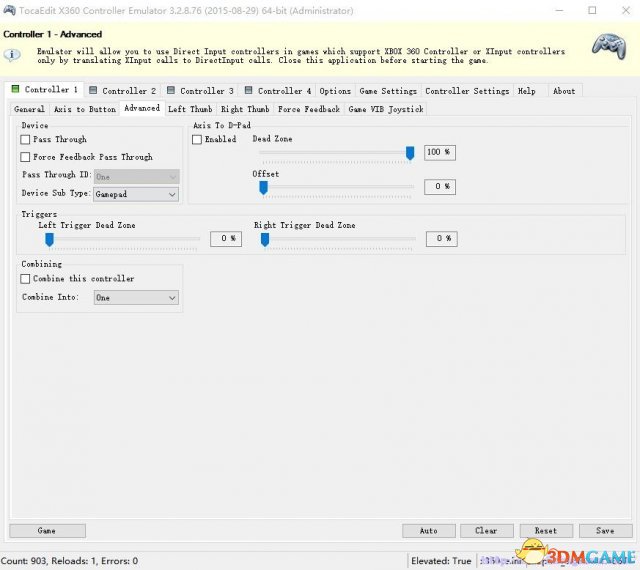
Task: Click the gray status icon on Controller 3 tab
Action: coord(171,90)
